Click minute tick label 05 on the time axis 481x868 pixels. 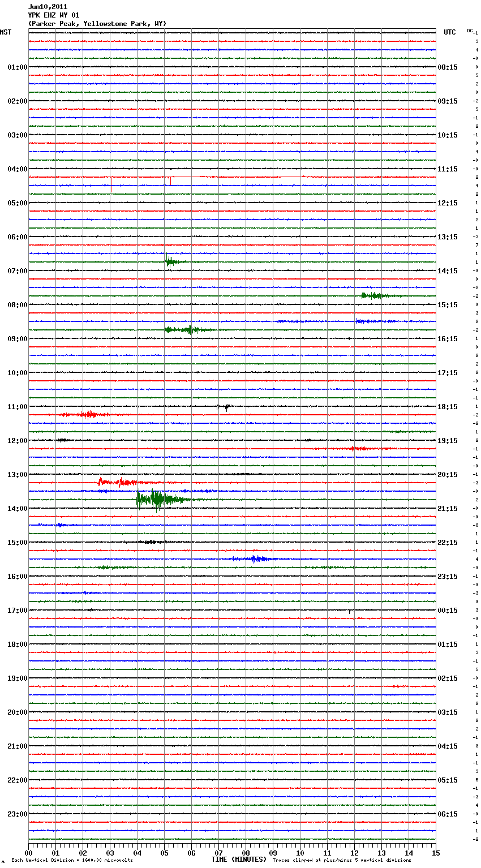pyautogui.click(x=164, y=853)
